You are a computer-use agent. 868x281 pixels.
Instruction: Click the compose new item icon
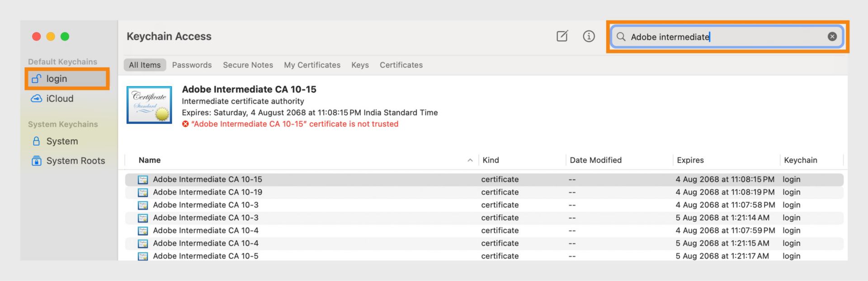click(562, 36)
